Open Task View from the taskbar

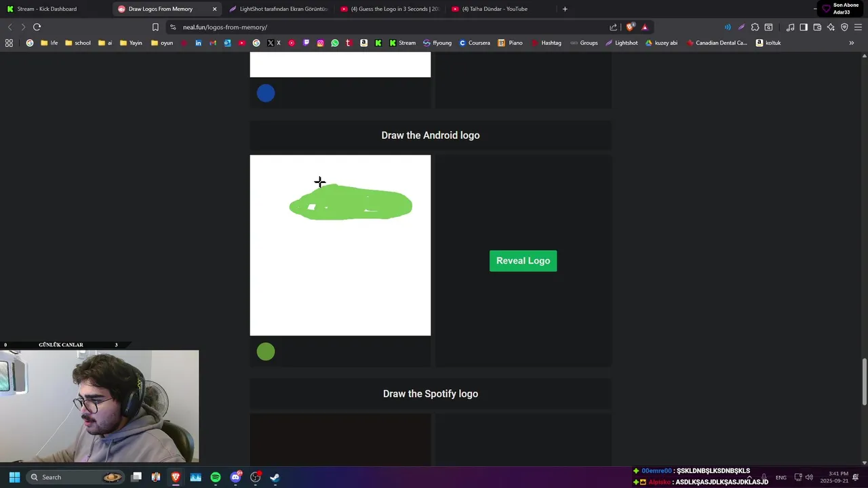pyautogui.click(x=136, y=477)
